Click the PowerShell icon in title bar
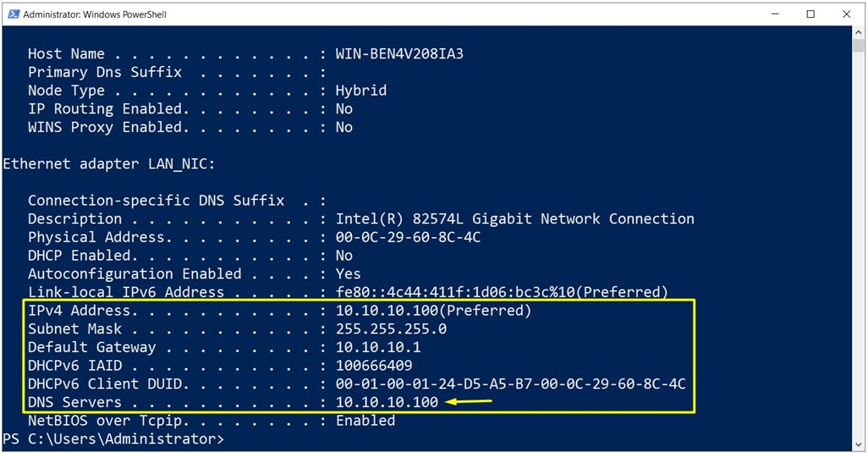Viewport: 868px width, 453px height. tap(14, 14)
